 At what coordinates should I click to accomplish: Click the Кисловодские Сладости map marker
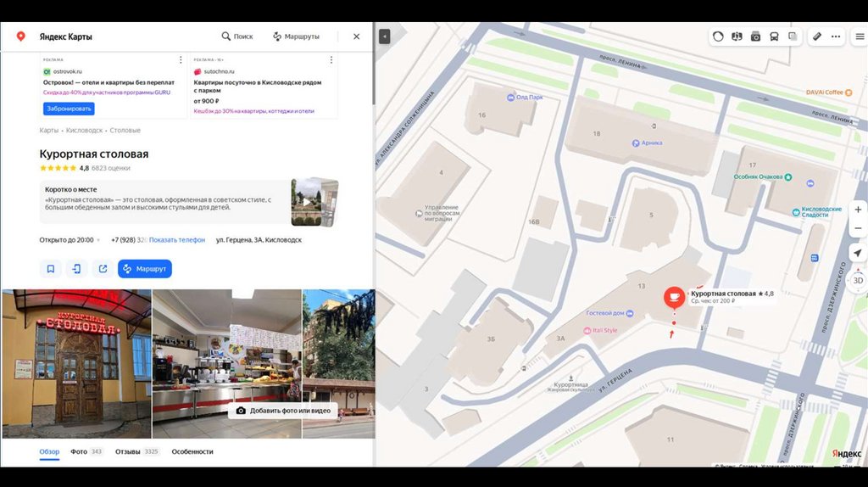pos(796,212)
